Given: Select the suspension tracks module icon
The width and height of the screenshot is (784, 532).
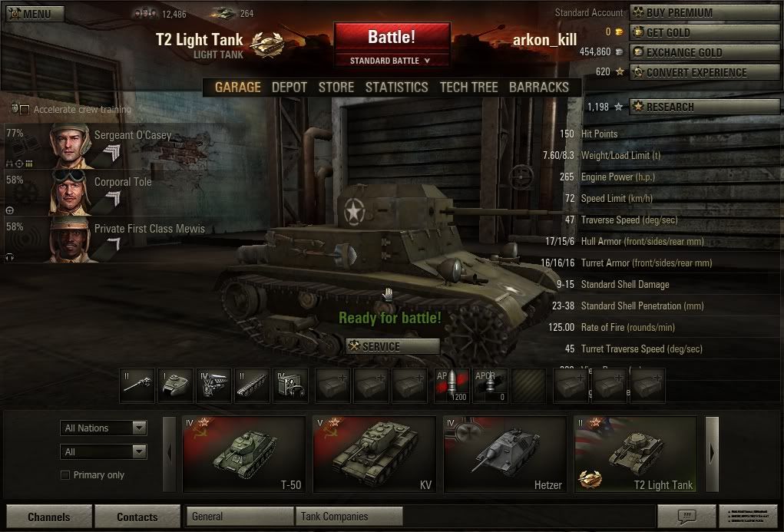Looking at the screenshot, I should coord(253,385).
